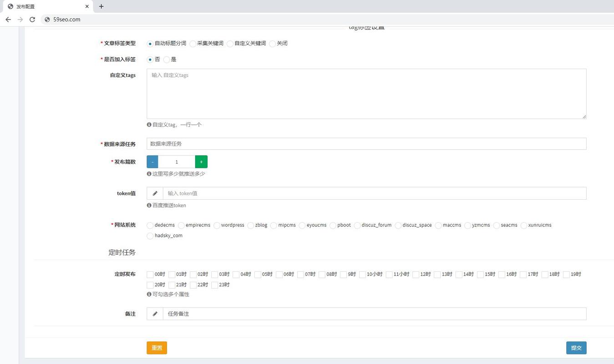Click the browser forward arrow
This screenshot has width=614, height=364.
(x=20, y=20)
